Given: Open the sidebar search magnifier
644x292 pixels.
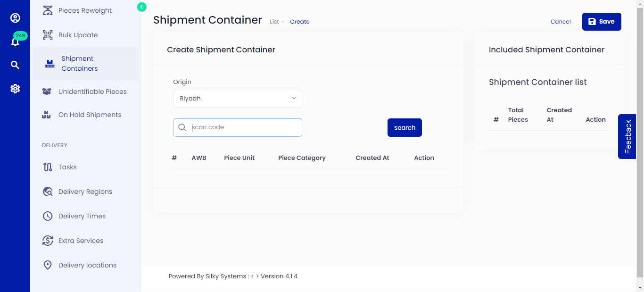Looking at the screenshot, I should click(15, 65).
